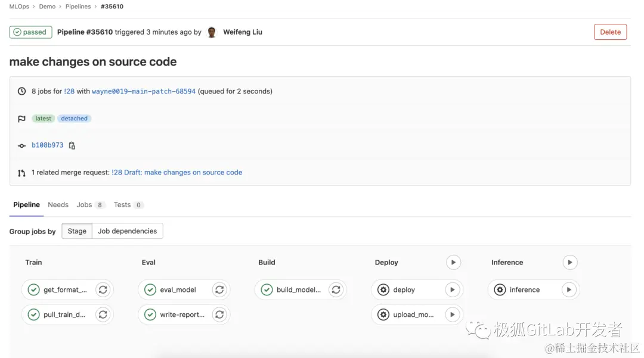Run the manual deploy job
The height and width of the screenshot is (358, 644).
coord(453,290)
